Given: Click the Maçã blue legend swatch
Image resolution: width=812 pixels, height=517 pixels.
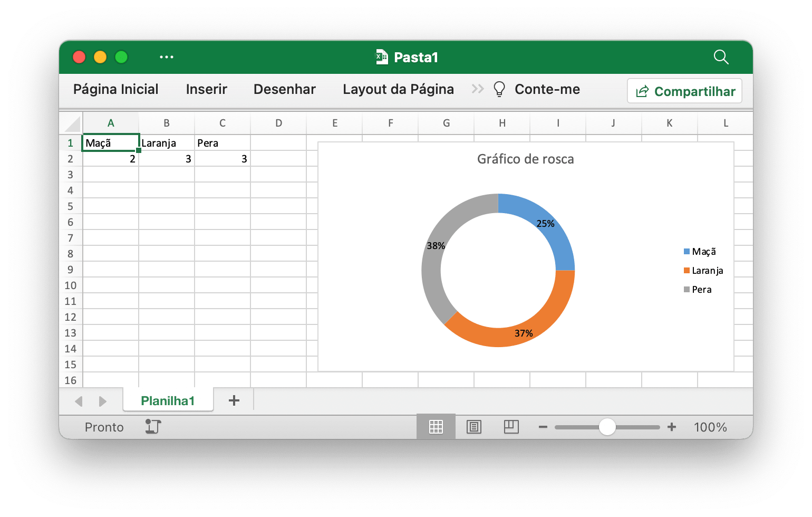Looking at the screenshot, I should 687,252.
